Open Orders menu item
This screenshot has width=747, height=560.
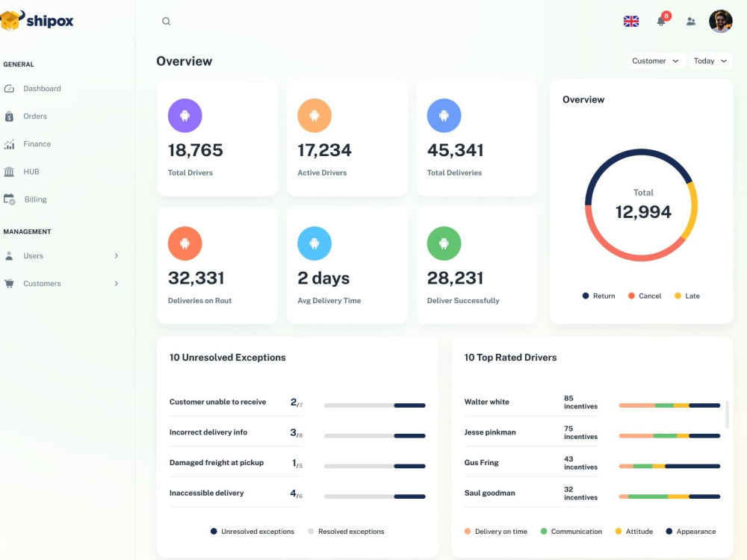[35, 116]
